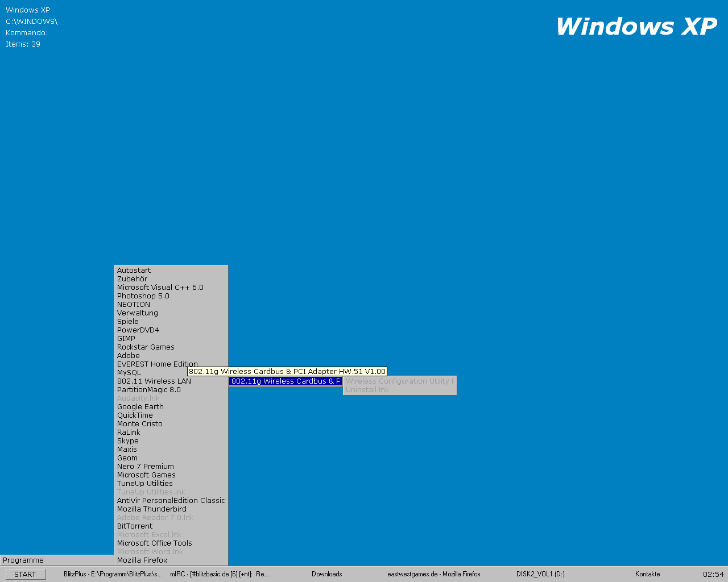
Task: Open the GIMP program entry
Action: (x=126, y=339)
